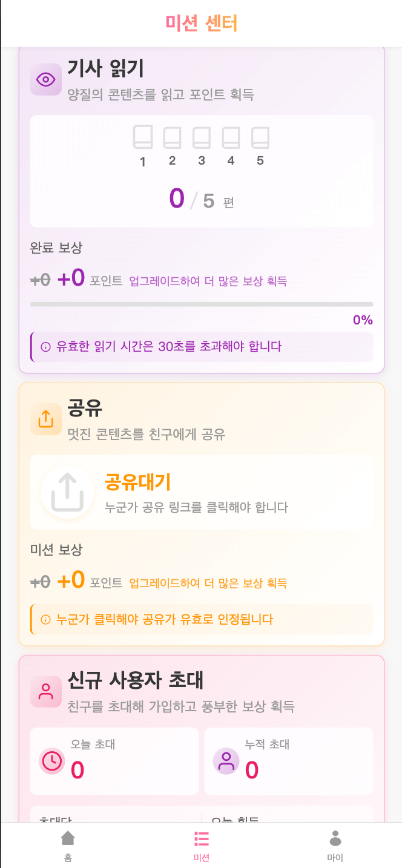Click the eye icon on the 기사 읽기 card

coord(45,79)
